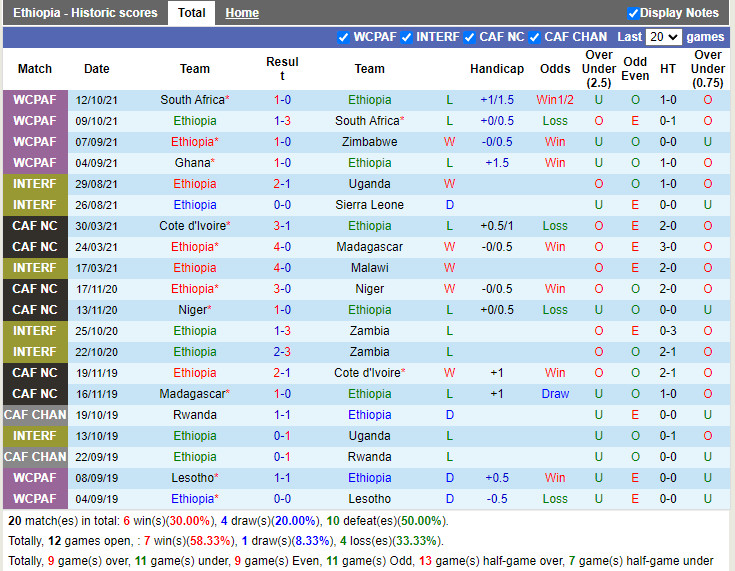Open the Last games count dropdown

click(x=663, y=37)
